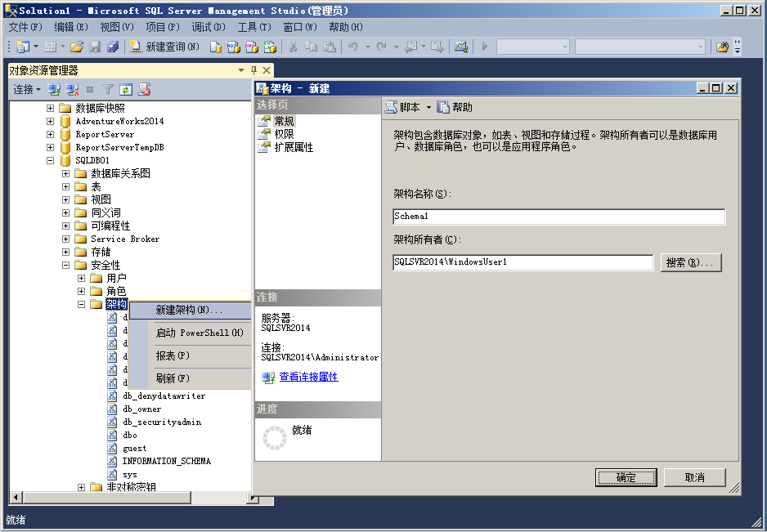
Task: Select the INFORMATION_SCHEMA tree item
Action: (x=166, y=461)
